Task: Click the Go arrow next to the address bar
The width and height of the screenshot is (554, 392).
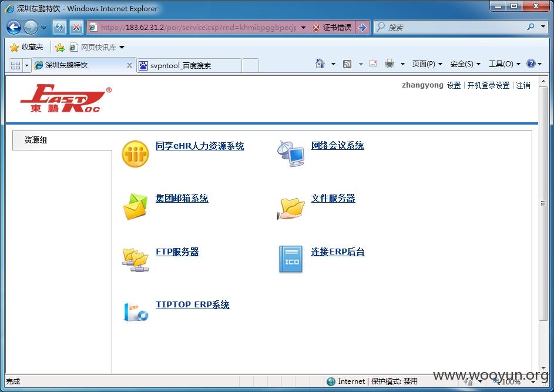Action: tap(362, 27)
